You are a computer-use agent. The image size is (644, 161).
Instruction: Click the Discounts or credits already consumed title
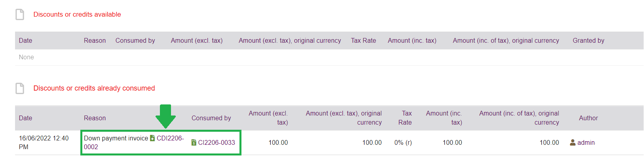click(94, 88)
